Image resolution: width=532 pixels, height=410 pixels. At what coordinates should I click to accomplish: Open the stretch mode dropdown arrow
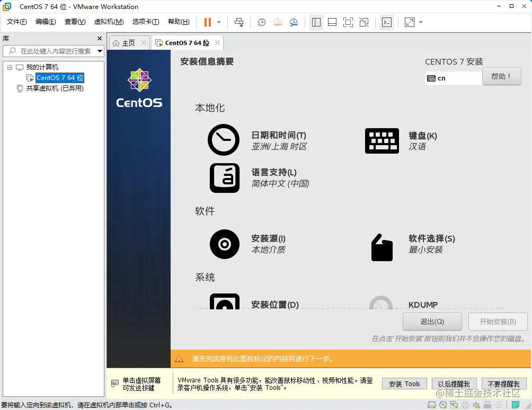(x=421, y=22)
